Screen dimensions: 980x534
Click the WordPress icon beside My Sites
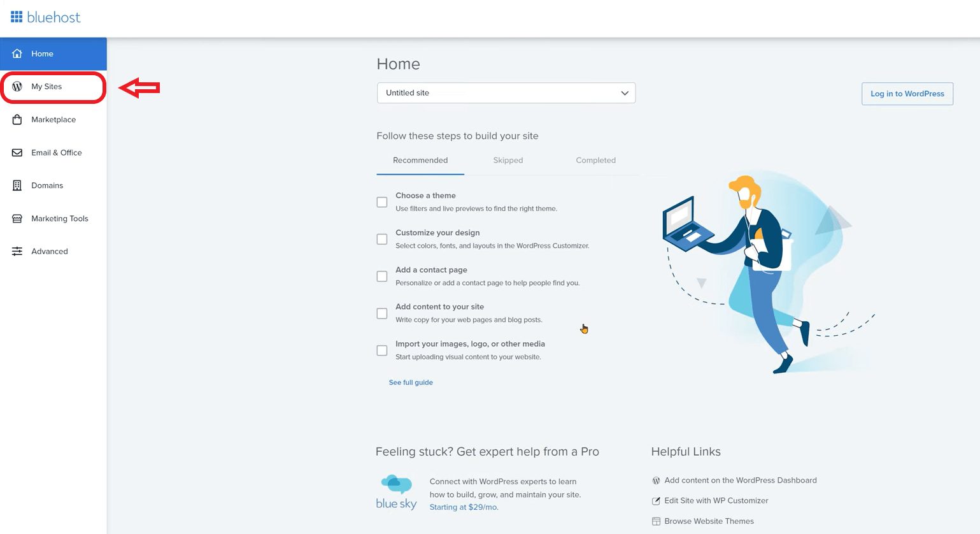[x=17, y=87]
